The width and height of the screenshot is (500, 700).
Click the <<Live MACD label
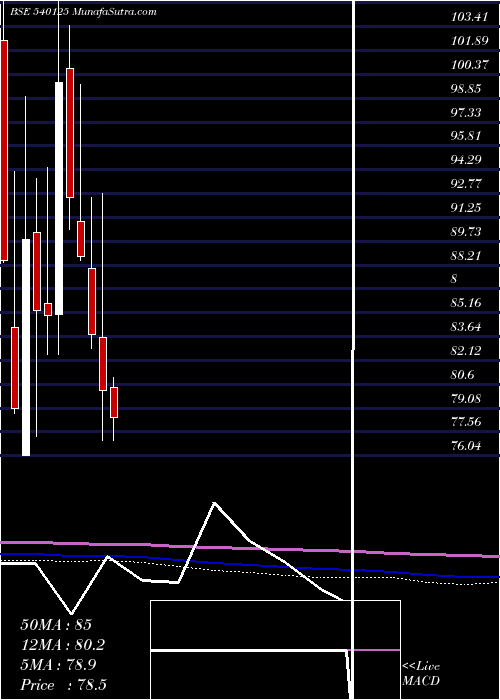[421, 674]
